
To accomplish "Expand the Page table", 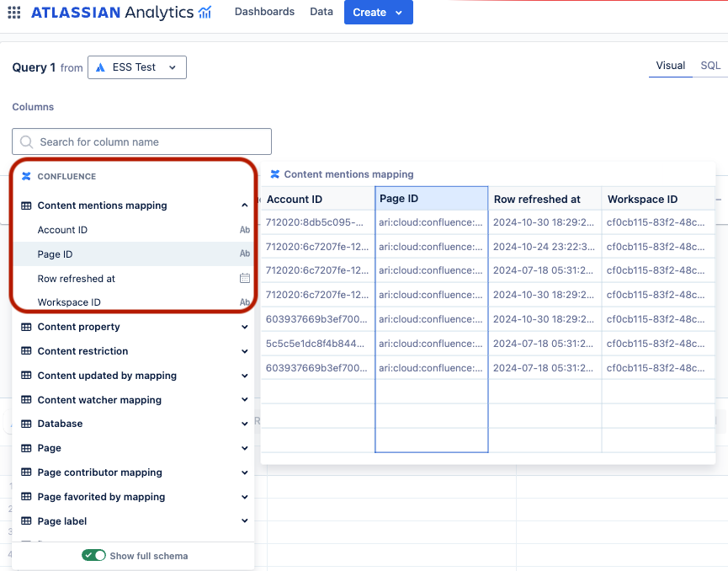I will click(x=245, y=448).
